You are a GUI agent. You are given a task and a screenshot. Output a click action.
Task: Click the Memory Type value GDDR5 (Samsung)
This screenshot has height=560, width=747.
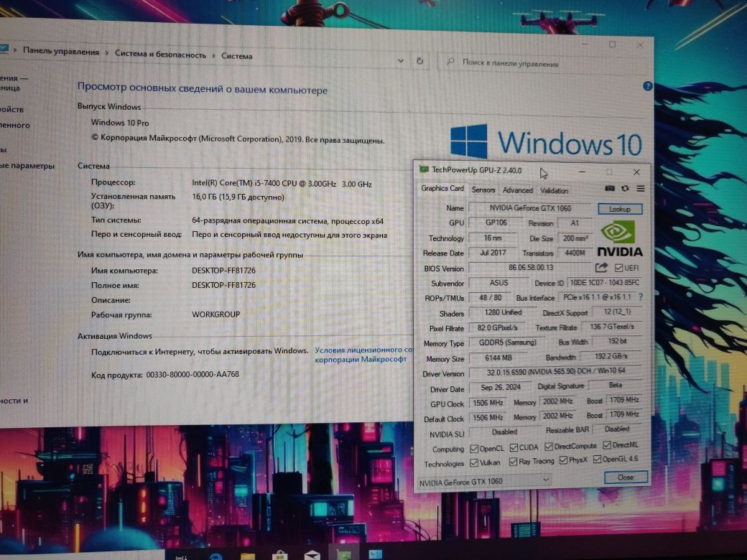507,342
